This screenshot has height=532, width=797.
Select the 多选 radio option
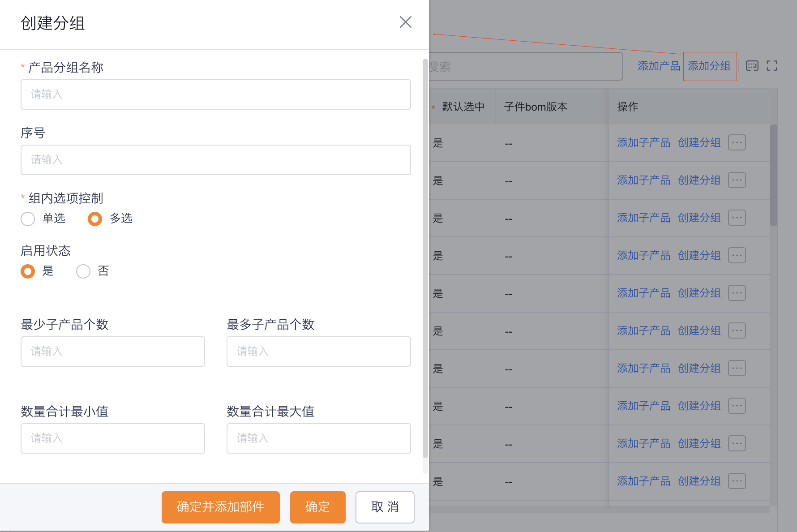point(94,219)
